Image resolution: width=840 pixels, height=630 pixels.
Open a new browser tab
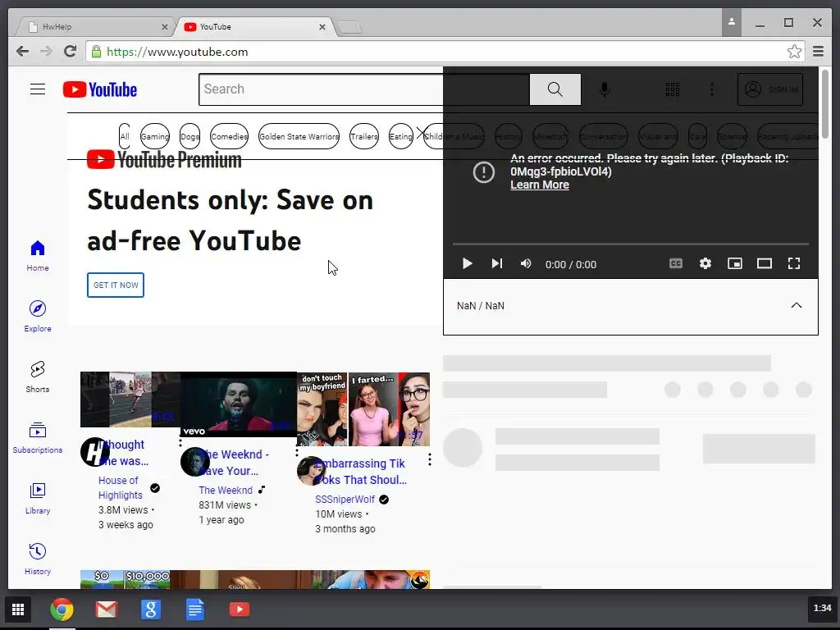pyautogui.click(x=350, y=27)
